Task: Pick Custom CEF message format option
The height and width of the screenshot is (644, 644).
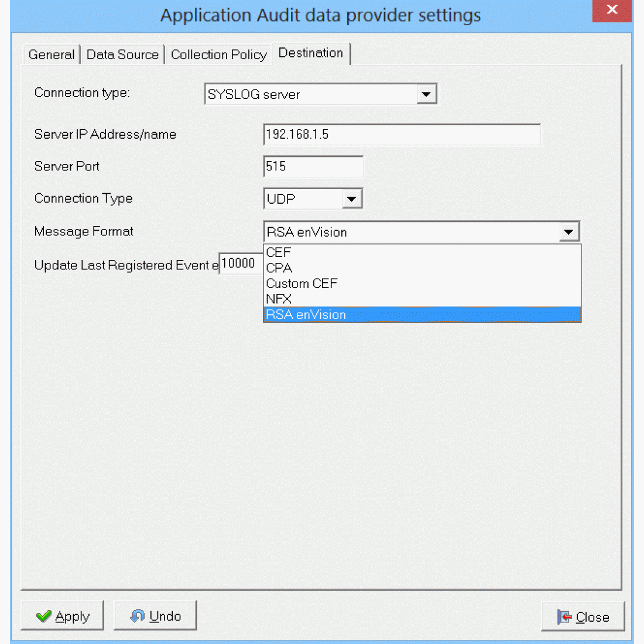Action: (x=302, y=283)
